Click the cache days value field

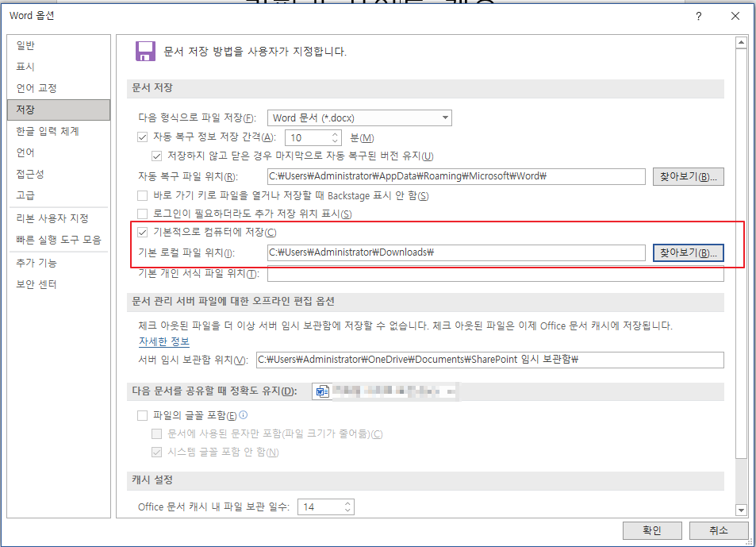[x=320, y=507]
